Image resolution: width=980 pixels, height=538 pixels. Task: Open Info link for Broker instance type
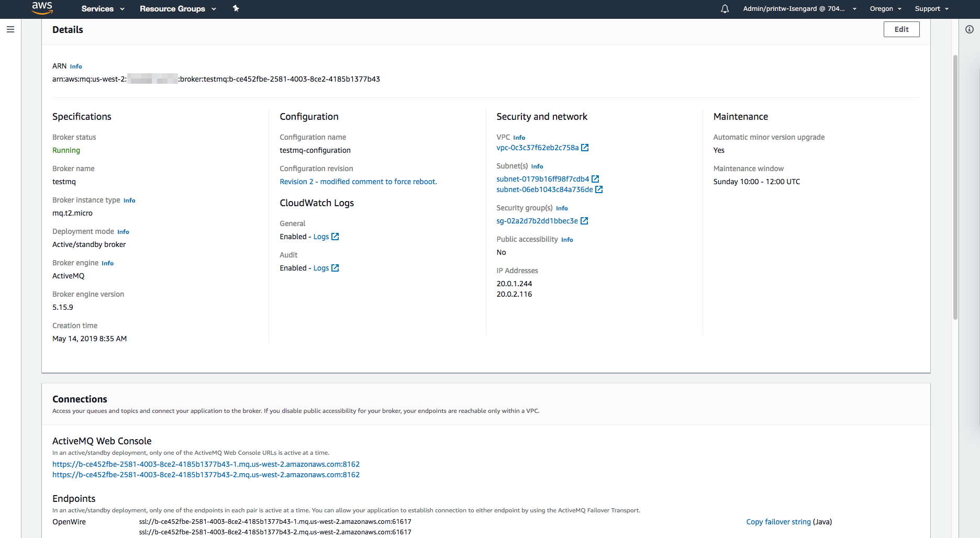[x=129, y=200]
